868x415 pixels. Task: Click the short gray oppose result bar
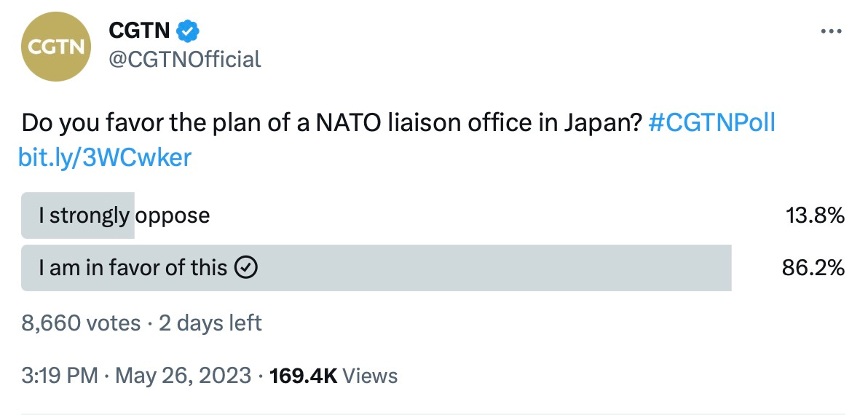coord(77,216)
